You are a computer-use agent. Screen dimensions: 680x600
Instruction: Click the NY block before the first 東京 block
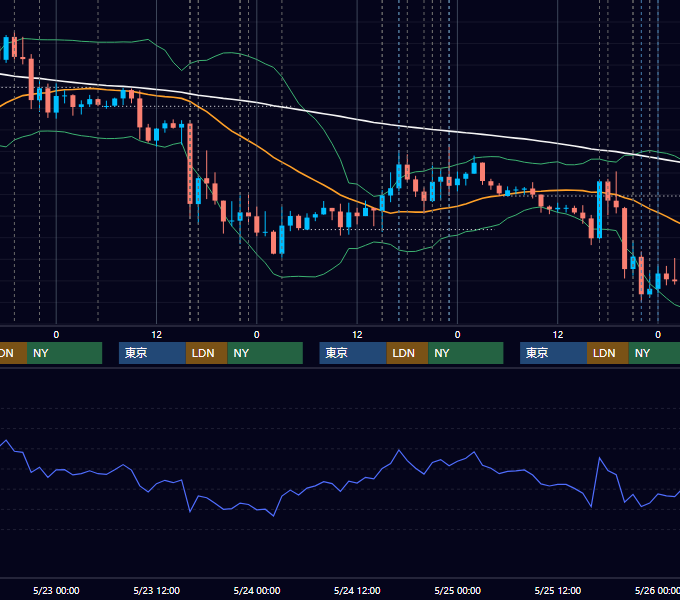[x=64, y=353]
